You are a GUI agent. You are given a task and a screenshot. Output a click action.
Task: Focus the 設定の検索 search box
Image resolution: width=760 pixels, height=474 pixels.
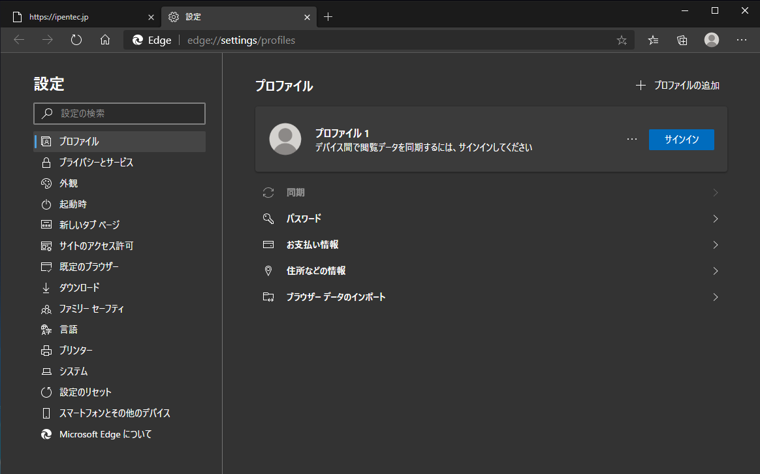pyautogui.click(x=119, y=113)
